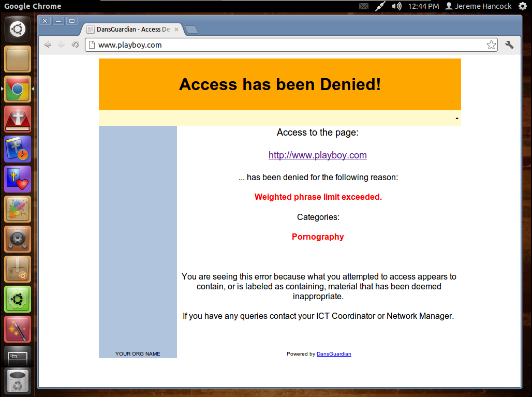Click the ICT Coordinator contact sentence

click(318, 316)
